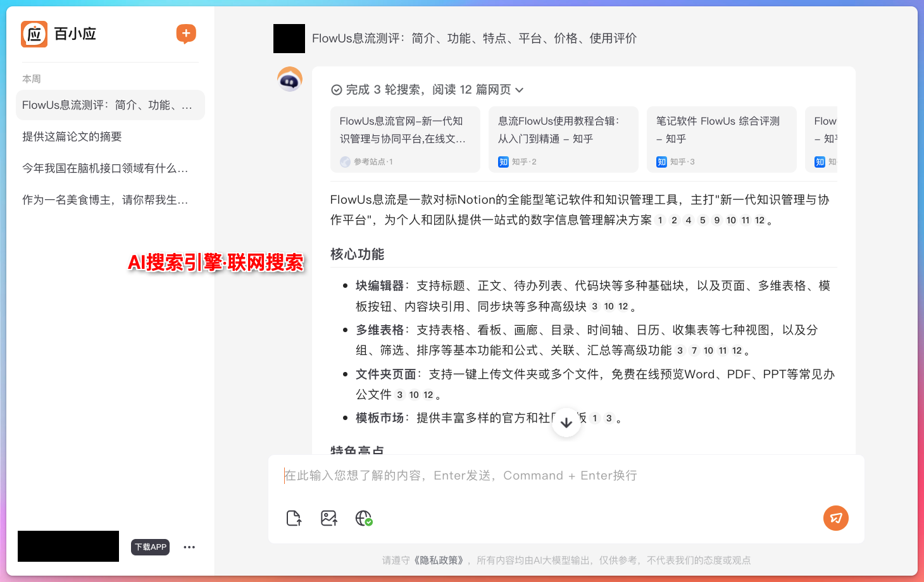This screenshot has height=582, width=924.
Task: Open the upload file icon in input area
Action: coord(294,518)
